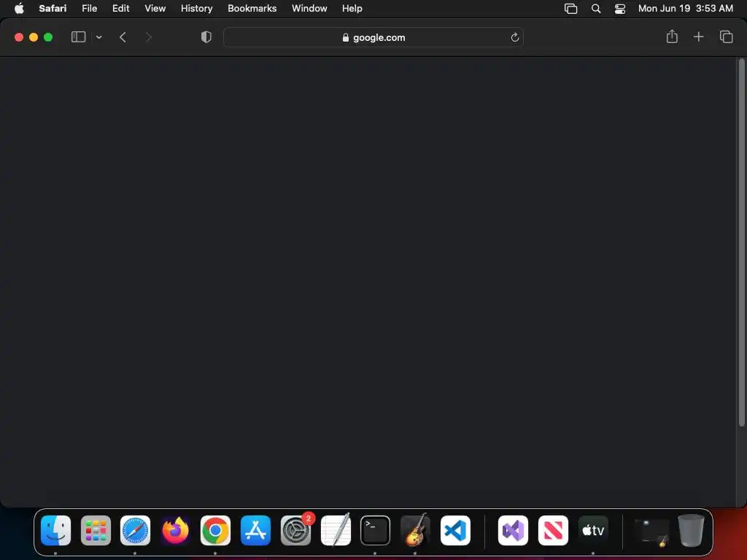Click the Safari Dock icon
Screen dimensions: 747x560
click(135, 530)
